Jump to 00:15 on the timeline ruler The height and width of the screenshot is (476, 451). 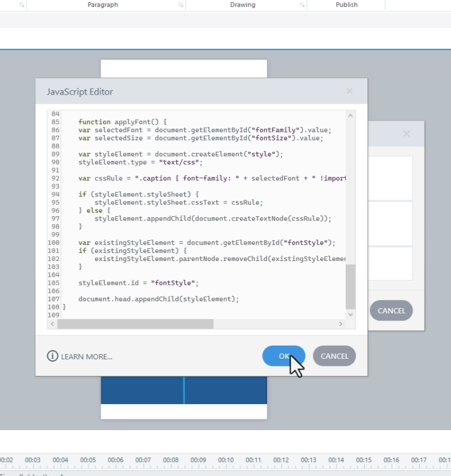coord(364,460)
